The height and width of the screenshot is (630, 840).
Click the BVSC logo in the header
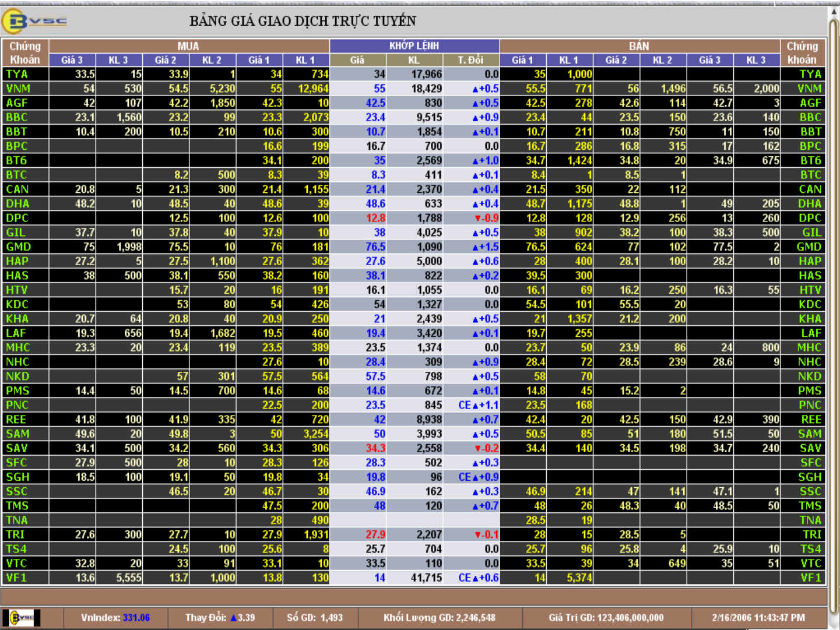click(x=35, y=22)
